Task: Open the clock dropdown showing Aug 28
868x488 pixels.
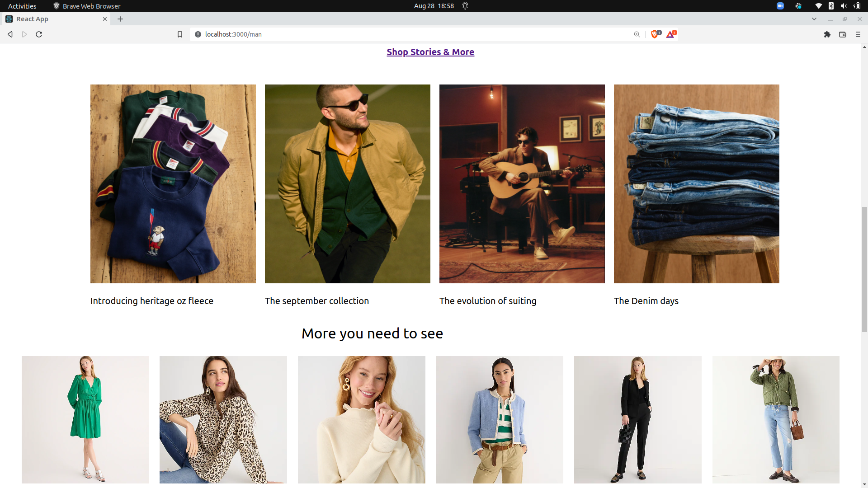Action: coord(433,6)
